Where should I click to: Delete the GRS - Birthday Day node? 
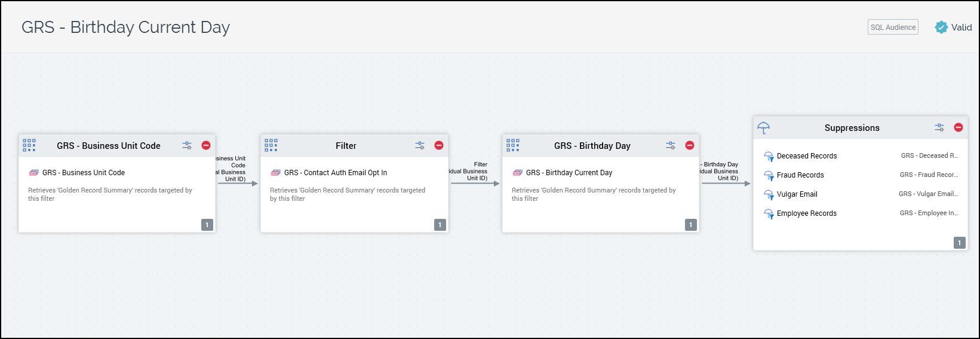click(690, 145)
